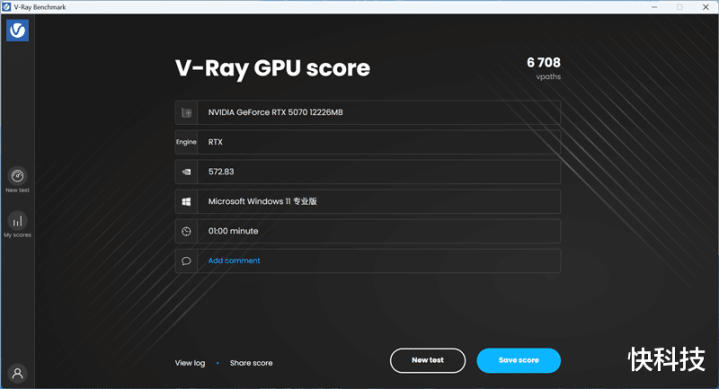Image resolution: width=719 pixels, height=389 pixels.
Task: Open View log
Action: [x=190, y=363]
